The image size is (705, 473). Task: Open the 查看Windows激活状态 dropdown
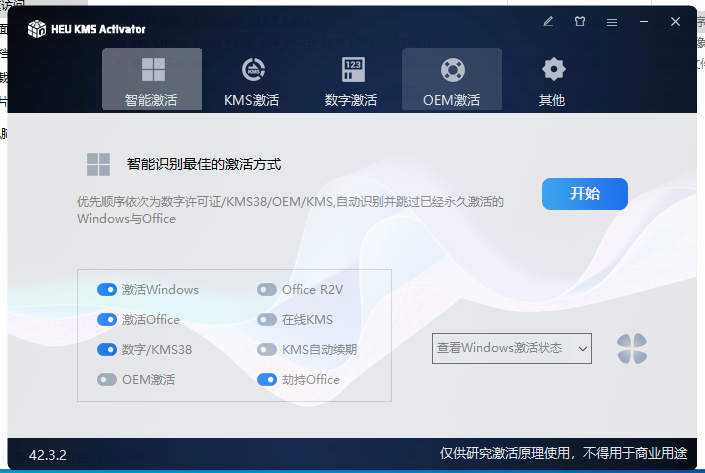[512, 348]
